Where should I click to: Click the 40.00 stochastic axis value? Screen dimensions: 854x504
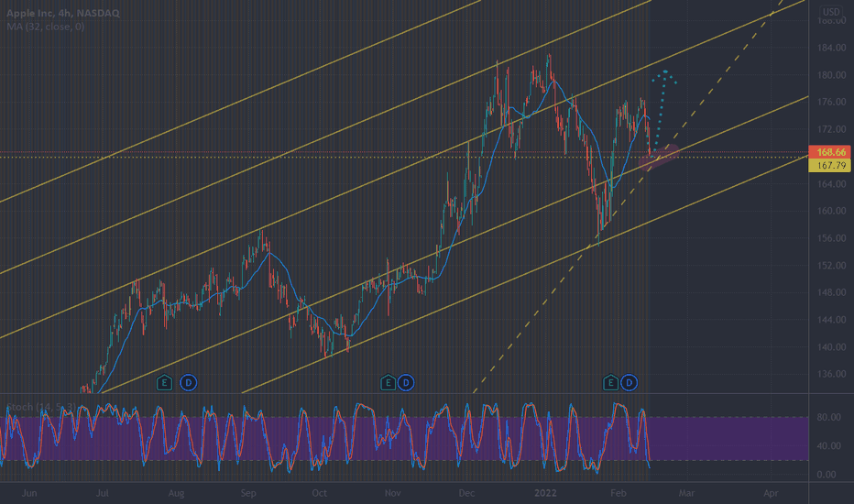point(829,445)
